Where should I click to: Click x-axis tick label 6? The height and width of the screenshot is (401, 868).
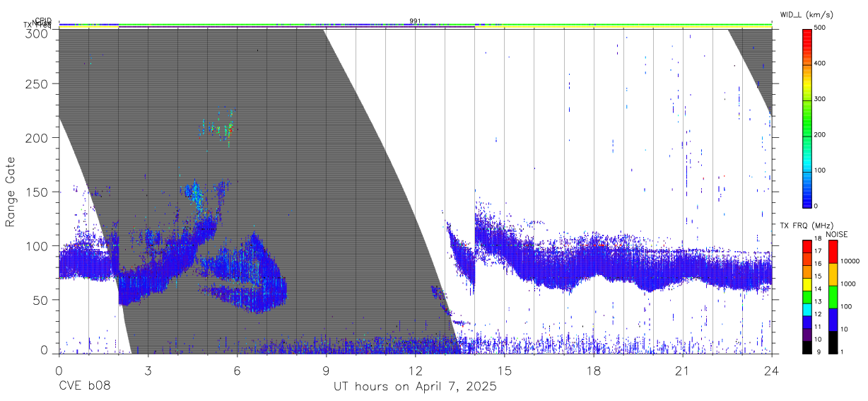coord(237,371)
